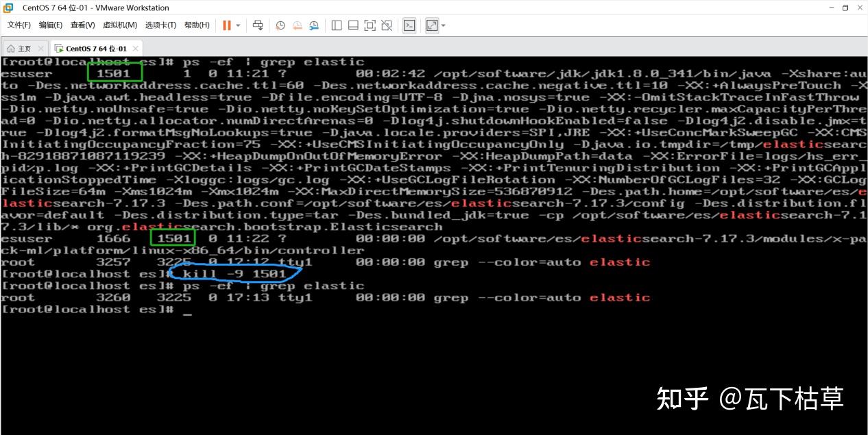Send Ctrl+Alt+Del to the guest OS
This screenshot has width=868, height=435.
(258, 25)
